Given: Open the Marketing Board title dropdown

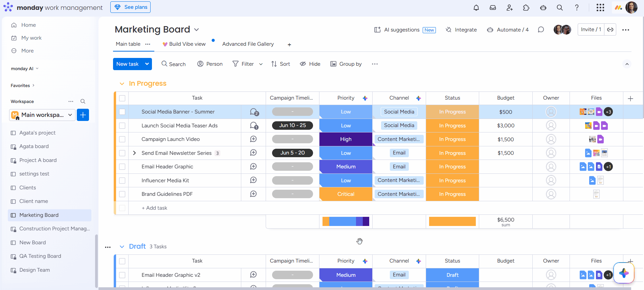Looking at the screenshot, I should pos(197,30).
